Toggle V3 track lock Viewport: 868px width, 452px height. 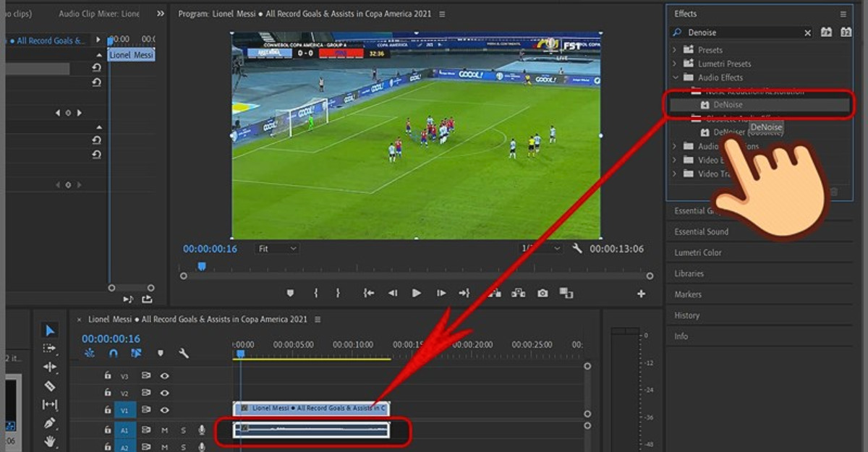(108, 376)
